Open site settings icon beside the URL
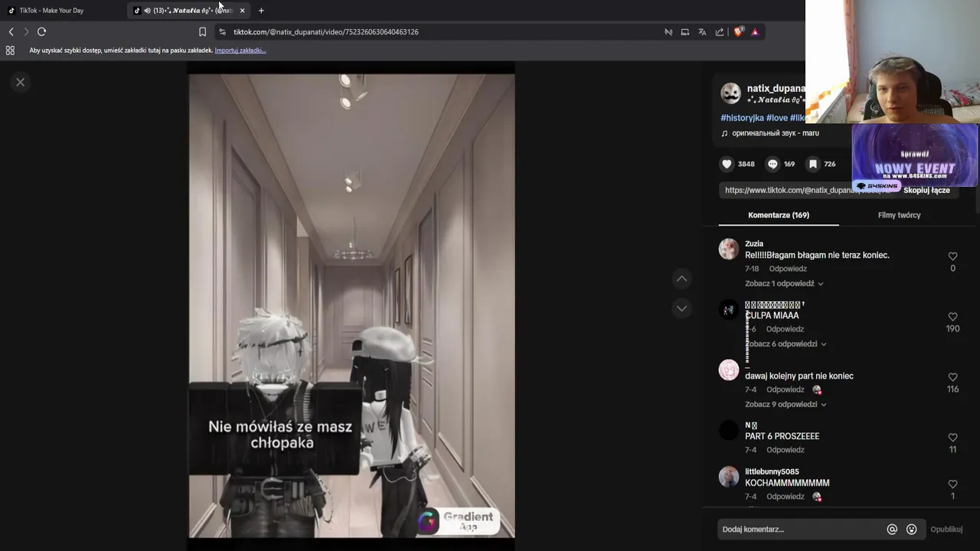 (222, 32)
